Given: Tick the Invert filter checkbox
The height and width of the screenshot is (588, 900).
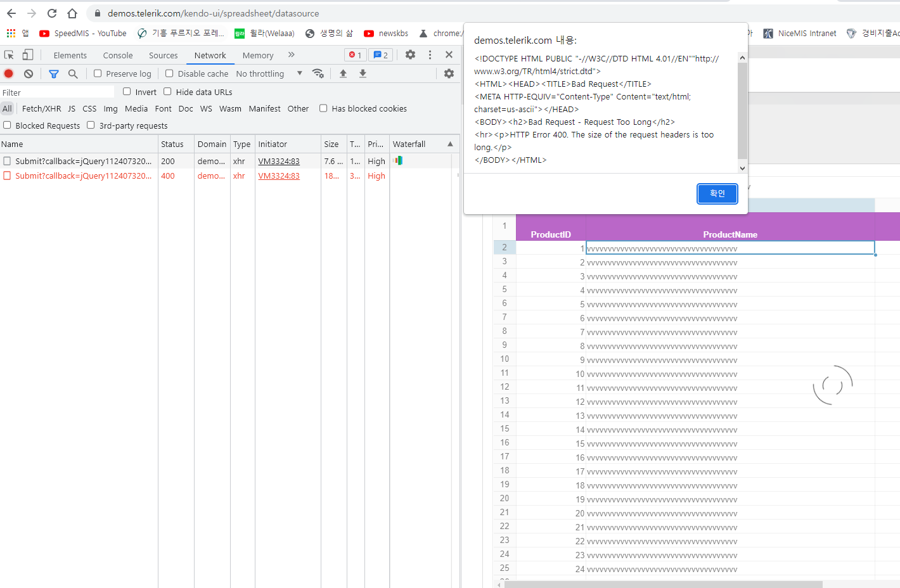Looking at the screenshot, I should pos(127,91).
